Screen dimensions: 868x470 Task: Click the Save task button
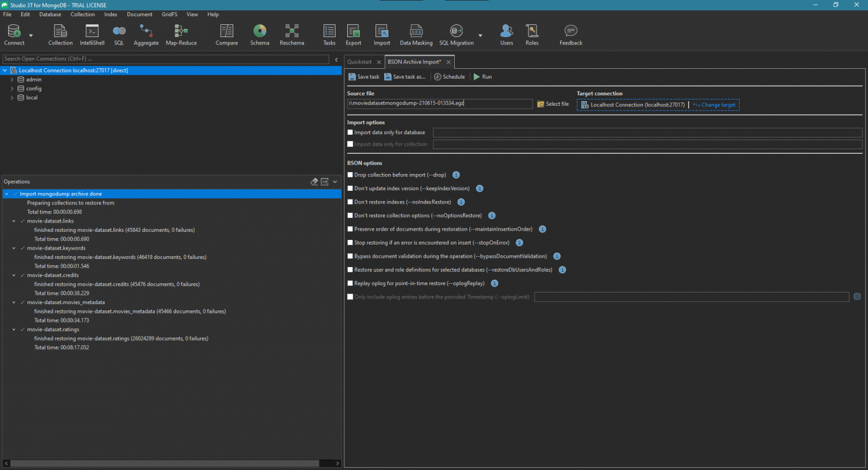(364, 77)
